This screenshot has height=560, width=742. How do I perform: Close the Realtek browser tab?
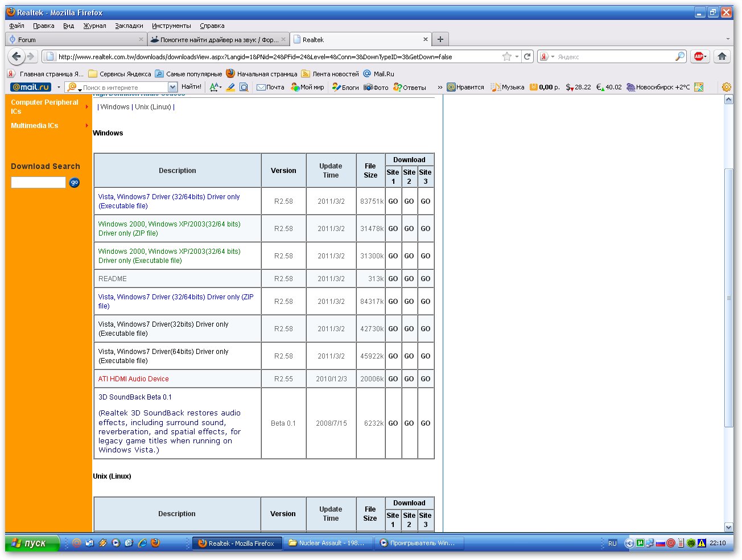point(425,39)
